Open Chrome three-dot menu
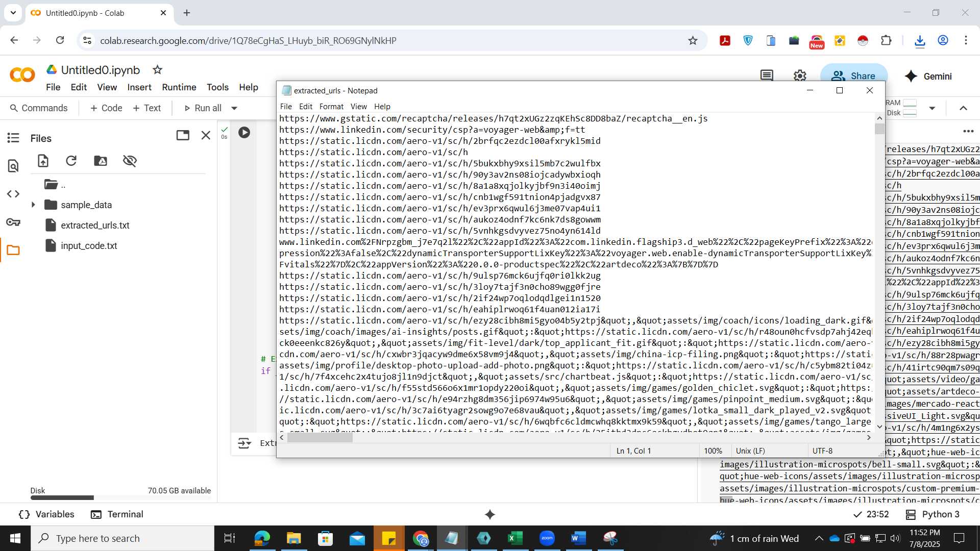The width and height of the screenshot is (980, 551). pos(966,40)
